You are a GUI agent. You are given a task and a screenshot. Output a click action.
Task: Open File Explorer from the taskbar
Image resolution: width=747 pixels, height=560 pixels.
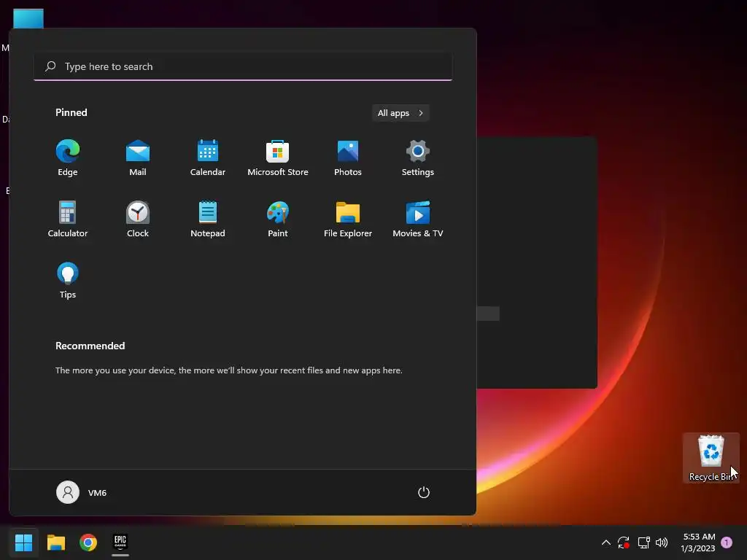pyautogui.click(x=55, y=542)
